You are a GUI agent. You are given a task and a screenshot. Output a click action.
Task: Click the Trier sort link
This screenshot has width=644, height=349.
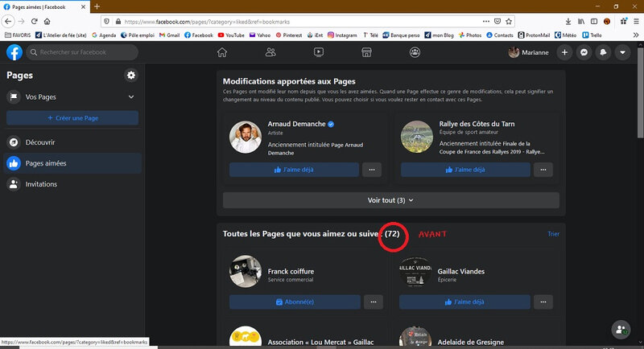(553, 234)
